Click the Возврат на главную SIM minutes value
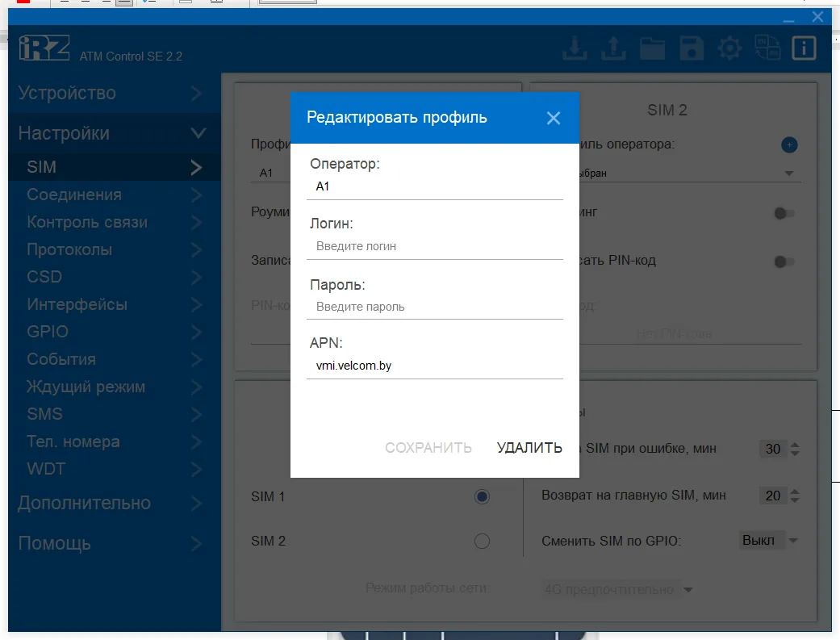This screenshot has width=840, height=640. [x=772, y=496]
